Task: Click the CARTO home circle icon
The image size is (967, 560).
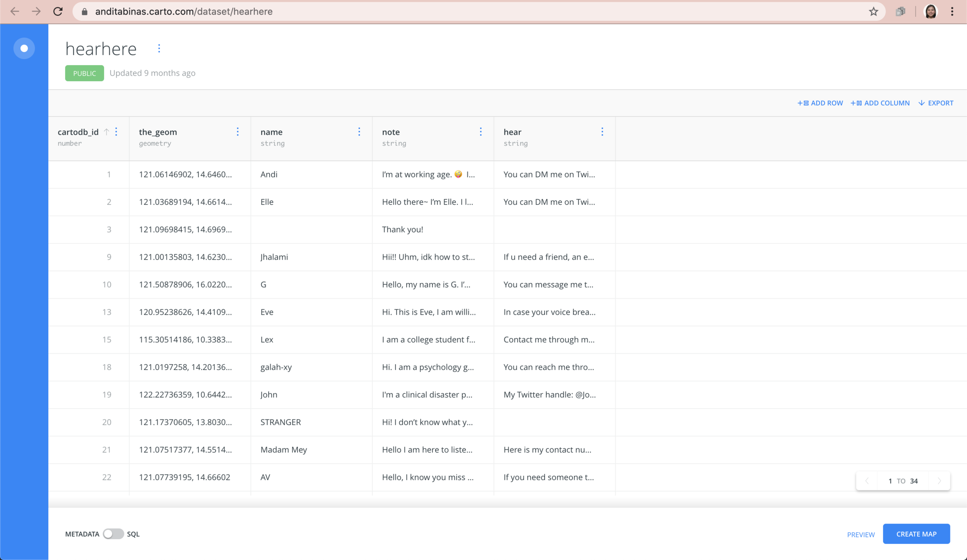Action: 24,49
